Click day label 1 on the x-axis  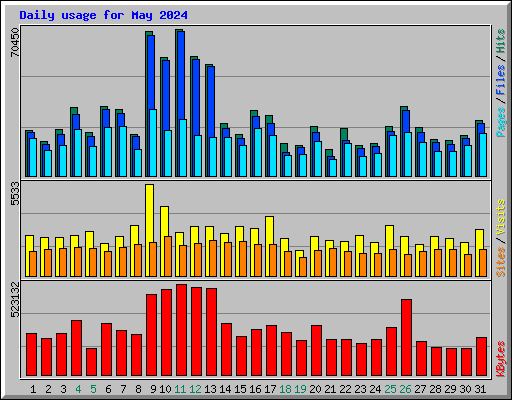click(x=33, y=389)
